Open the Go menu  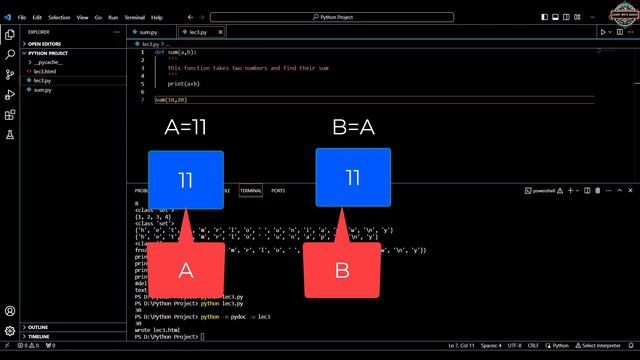click(98, 18)
